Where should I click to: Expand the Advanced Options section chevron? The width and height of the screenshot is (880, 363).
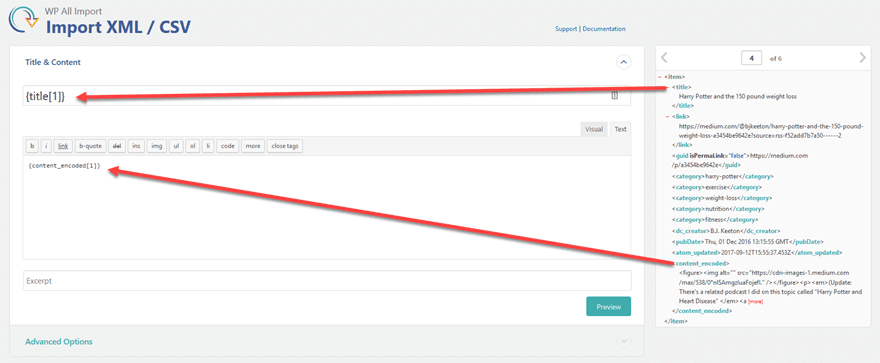(624, 341)
